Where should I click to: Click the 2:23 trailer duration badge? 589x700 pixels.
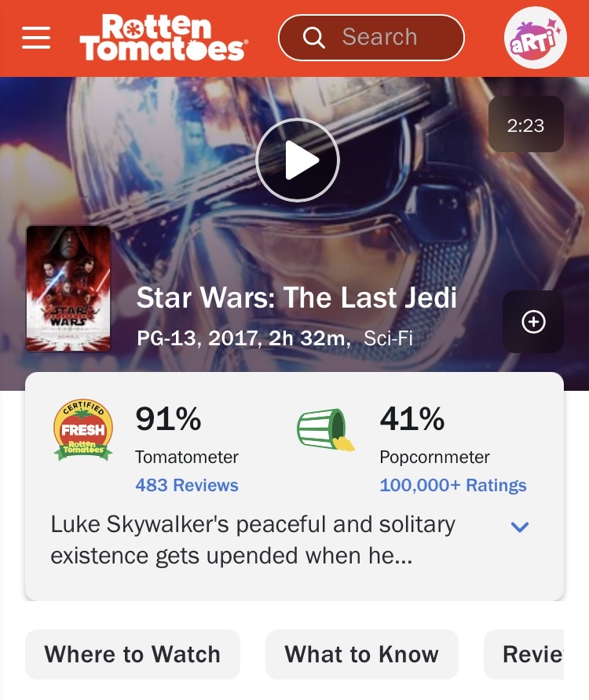(526, 124)
